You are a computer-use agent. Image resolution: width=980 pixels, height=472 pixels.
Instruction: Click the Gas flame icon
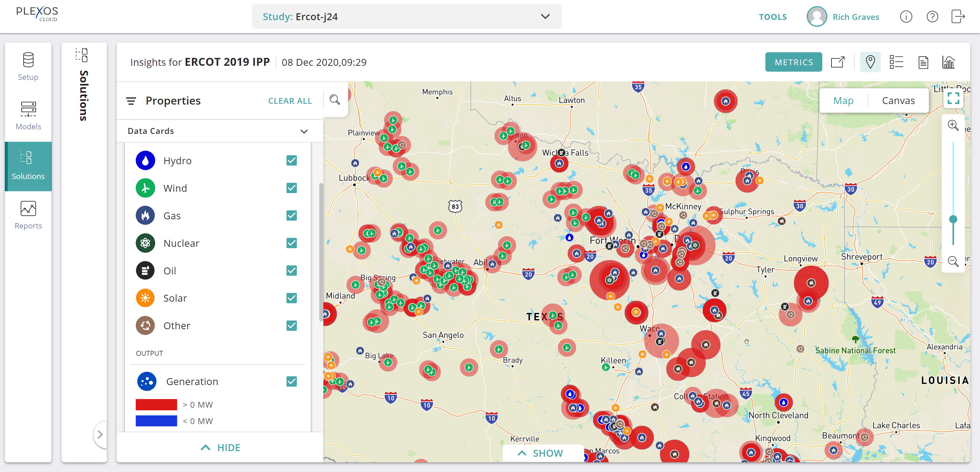[145, 215]
